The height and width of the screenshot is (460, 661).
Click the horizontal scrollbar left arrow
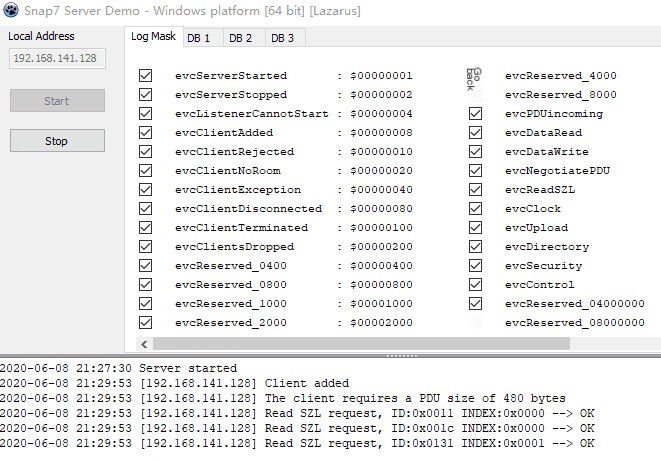coord(144,344)
